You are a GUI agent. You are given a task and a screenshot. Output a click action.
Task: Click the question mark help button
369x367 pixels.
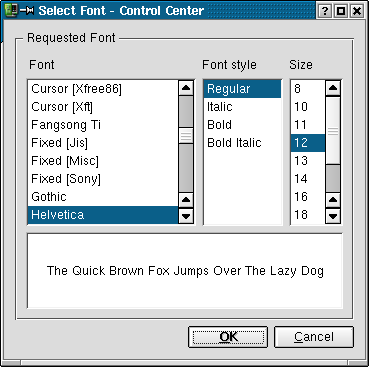pyautogui.click(x=324, y=11)
